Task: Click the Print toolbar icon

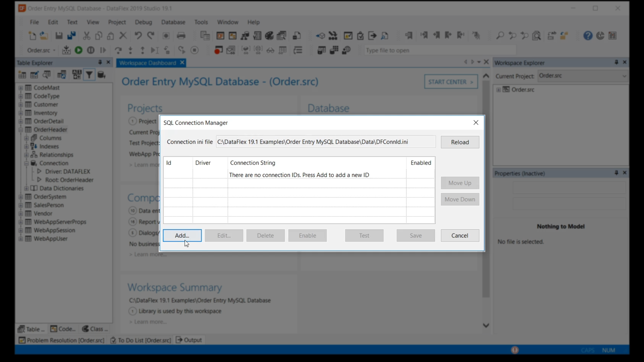Action: (181, 36)
